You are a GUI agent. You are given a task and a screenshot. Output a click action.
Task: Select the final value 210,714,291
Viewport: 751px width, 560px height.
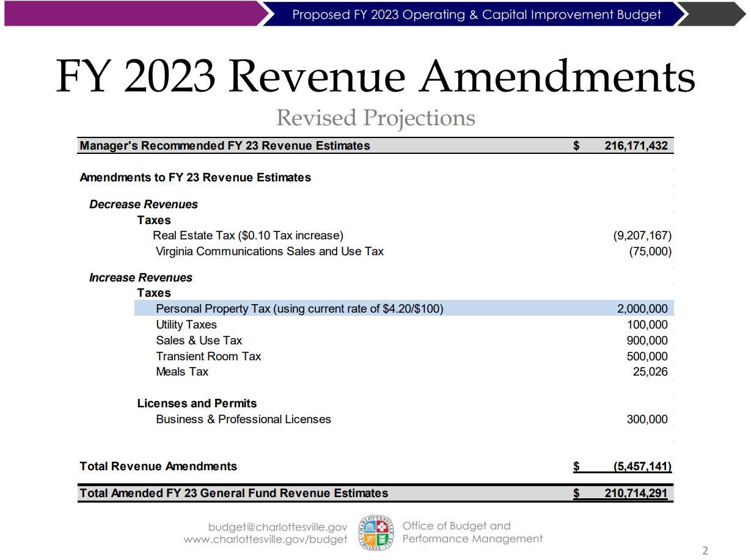pos(636,493)
